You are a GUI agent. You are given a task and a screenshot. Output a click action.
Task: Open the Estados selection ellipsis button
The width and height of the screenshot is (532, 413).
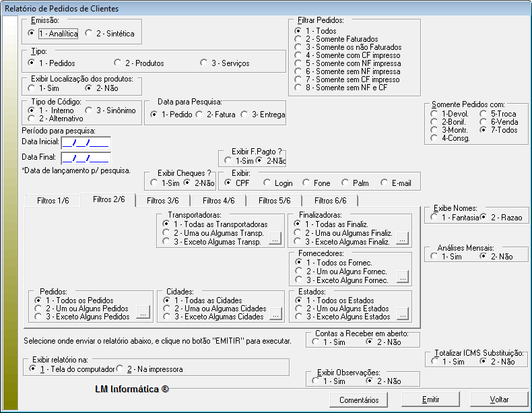tap(402, 313)
